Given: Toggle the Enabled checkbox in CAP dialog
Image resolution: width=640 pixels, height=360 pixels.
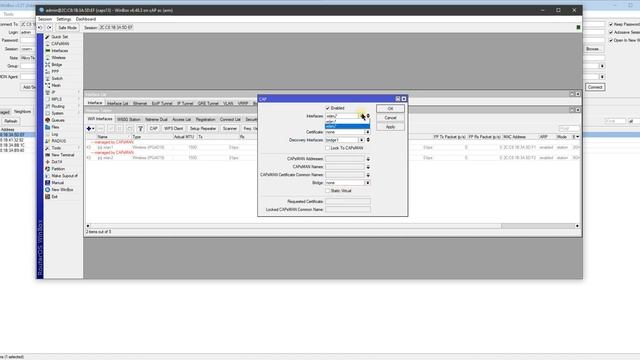Looking at the screenshot, I should click(328, 108).
